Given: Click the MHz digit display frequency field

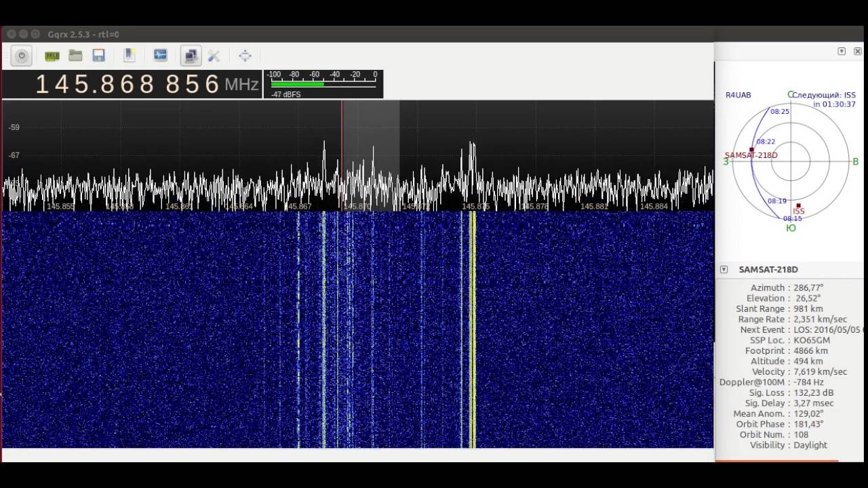Looking at the screenshot, I should 127,84.
